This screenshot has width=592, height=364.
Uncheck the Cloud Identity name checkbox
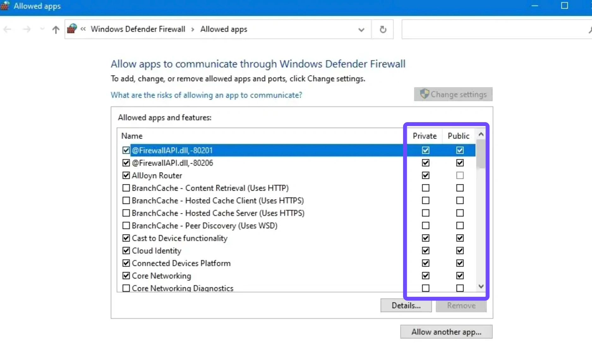tap(126, 251)
